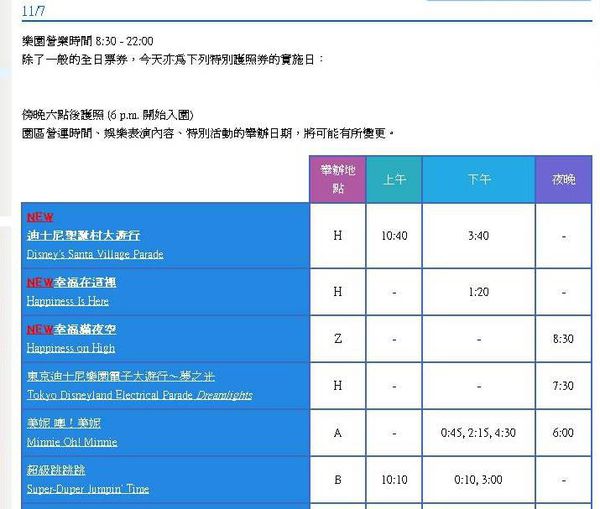Click location B for Super-Duper Jumpin' Time
Image resolution: width=600 pixels, height=509 pixels.
(x=338, y=480)
